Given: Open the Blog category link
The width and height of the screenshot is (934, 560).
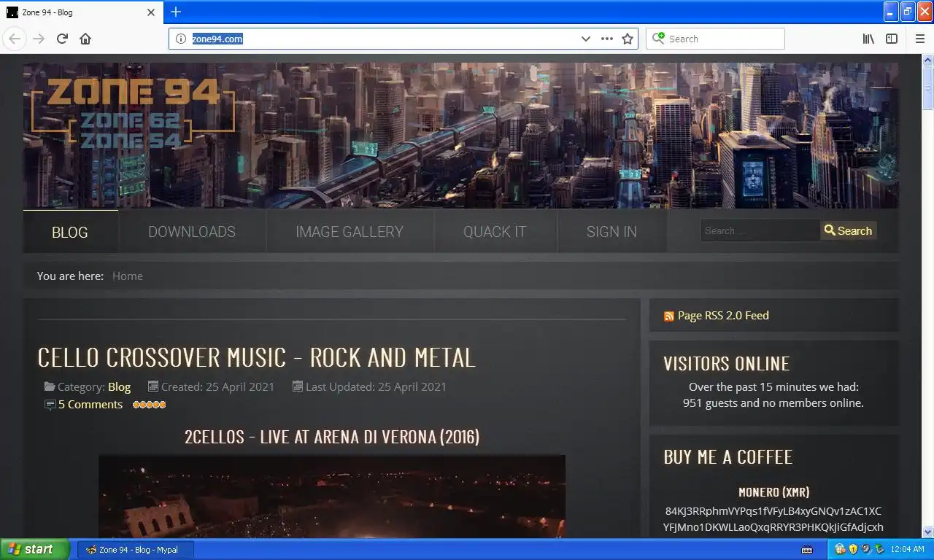Looking at the screenshot, I should point(119,386).
